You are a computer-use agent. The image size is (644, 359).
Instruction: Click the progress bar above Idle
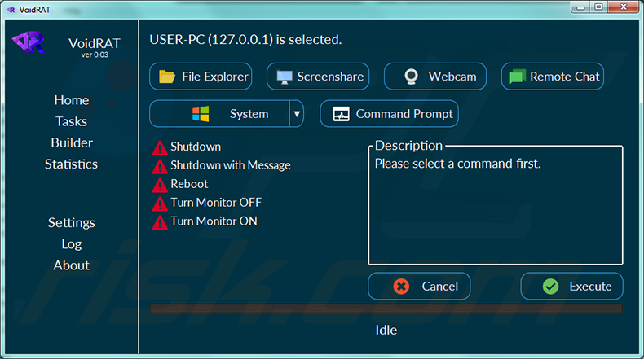386,309
